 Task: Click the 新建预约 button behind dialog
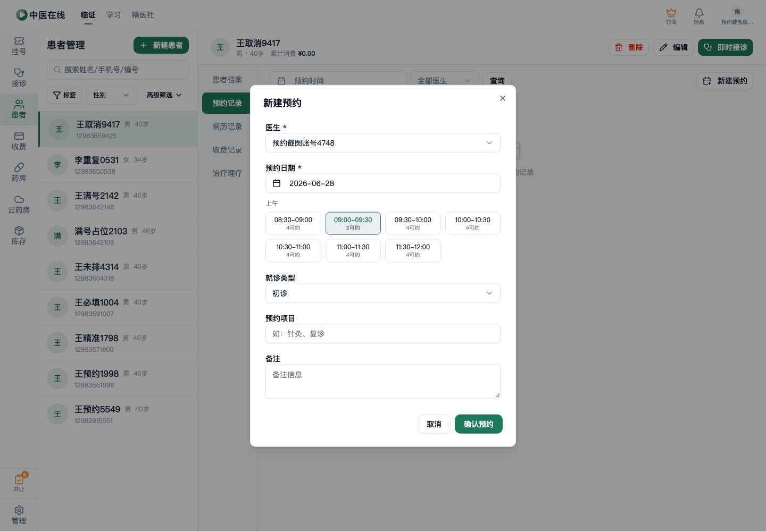click(725, 81)
